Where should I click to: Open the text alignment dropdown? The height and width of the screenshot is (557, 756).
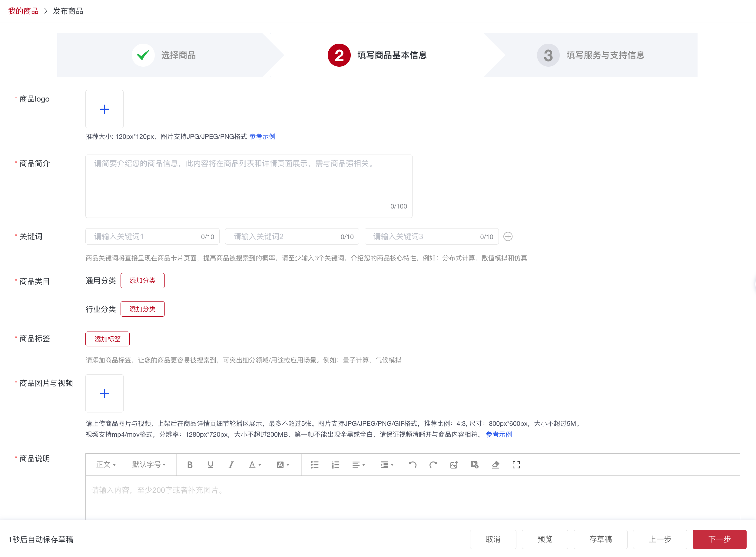tap(358, 464)
